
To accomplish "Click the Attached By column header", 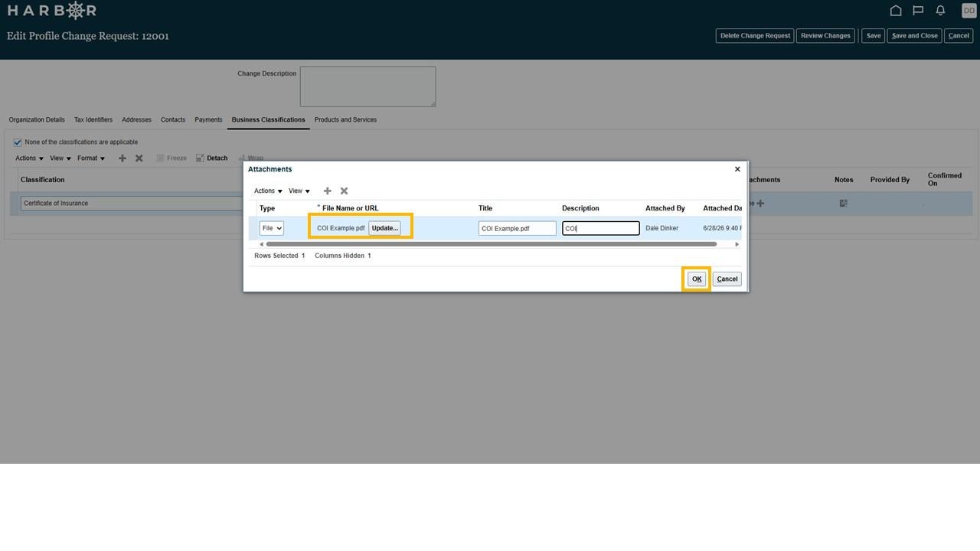I will coord(665,208).
